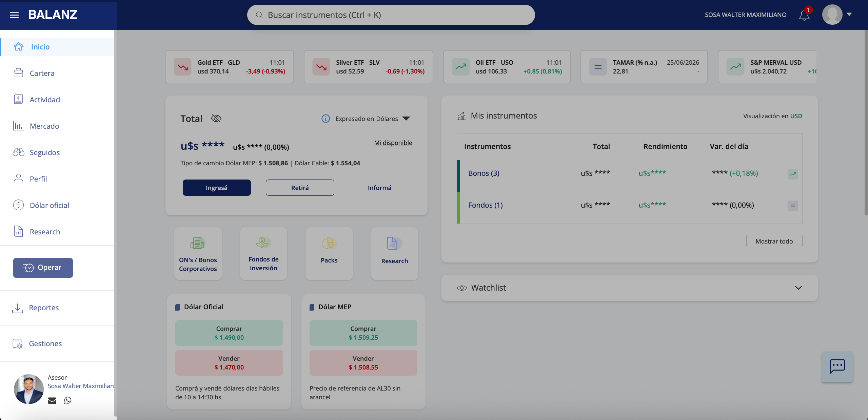
Task: Open the user avatar account dropdown
Action: 837,15
